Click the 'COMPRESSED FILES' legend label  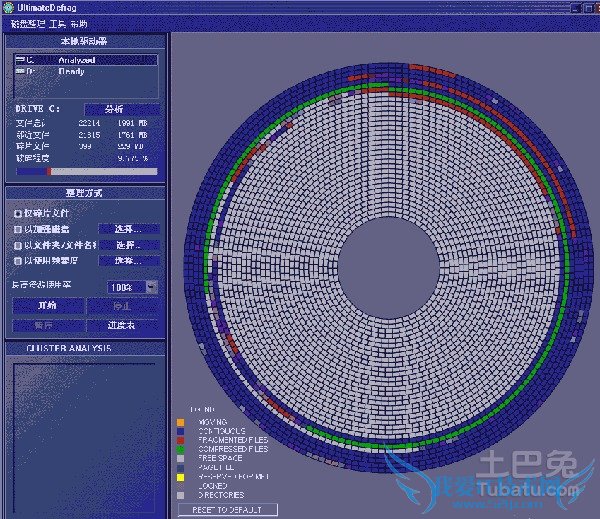(x=233, y=449)
